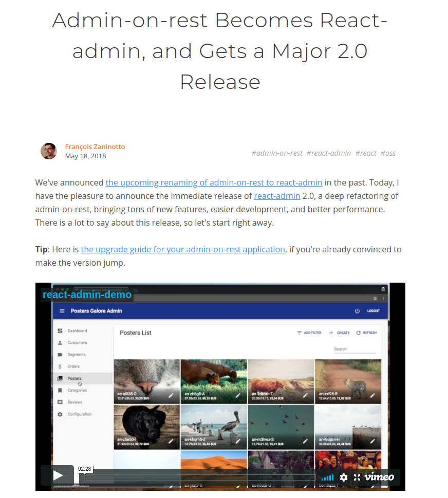Click edit pencil on poster an-al038-O
The image size is (448, 498).
click(x=171, y=395)
